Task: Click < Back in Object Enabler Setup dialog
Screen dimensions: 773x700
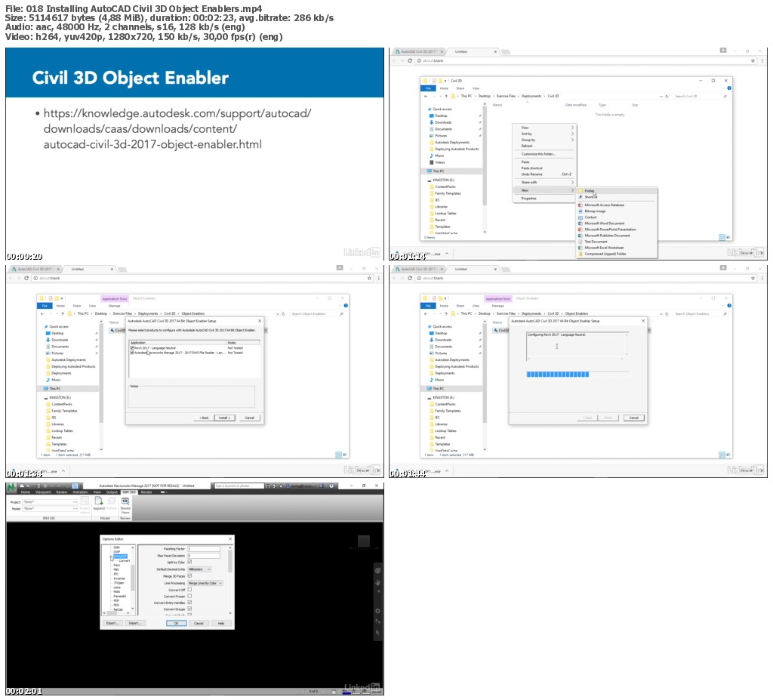Action: [x=204, y=418]
